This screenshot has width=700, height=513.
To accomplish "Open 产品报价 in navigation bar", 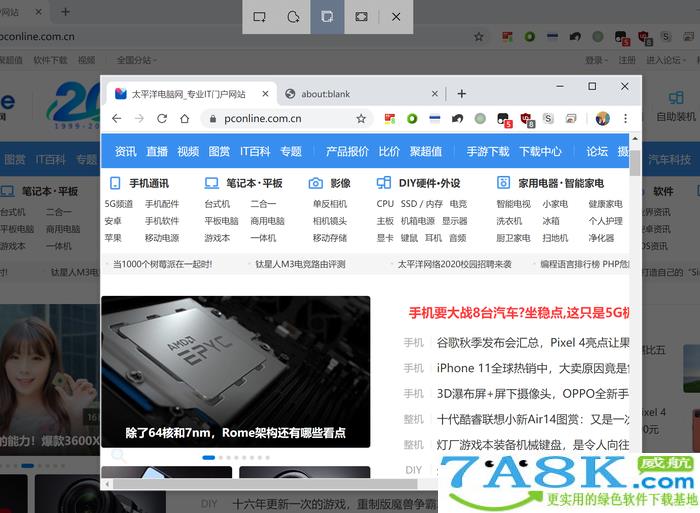I will click(x=347, y=151).
